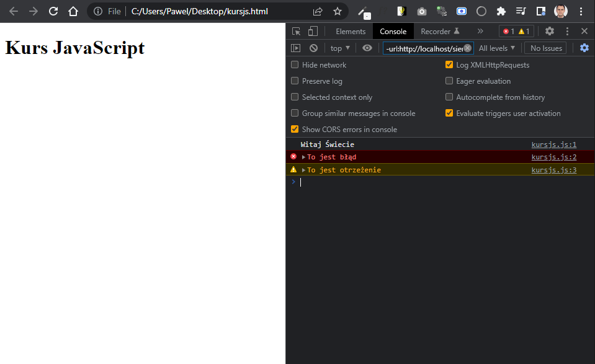Click the No Issues button
Image resolution: width=595 pixels, height=364 pixels.
[545, 48]
